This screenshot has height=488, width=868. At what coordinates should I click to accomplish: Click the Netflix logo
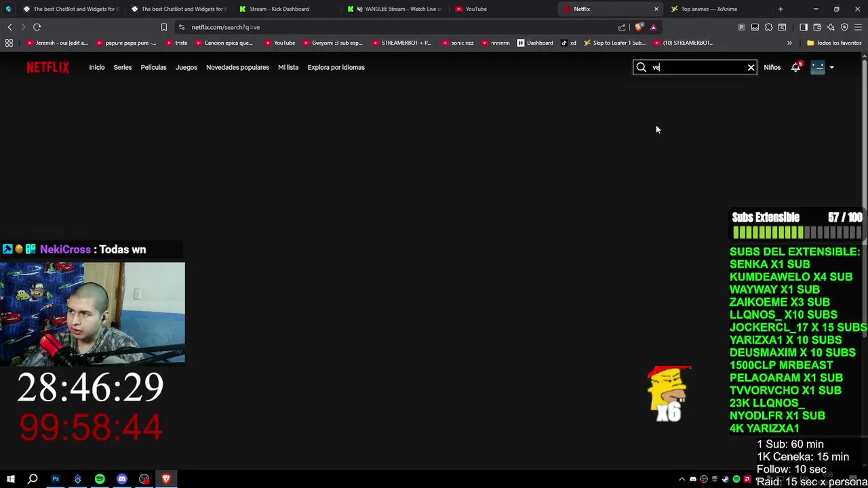pyautogui.click(x=47, y=67)
